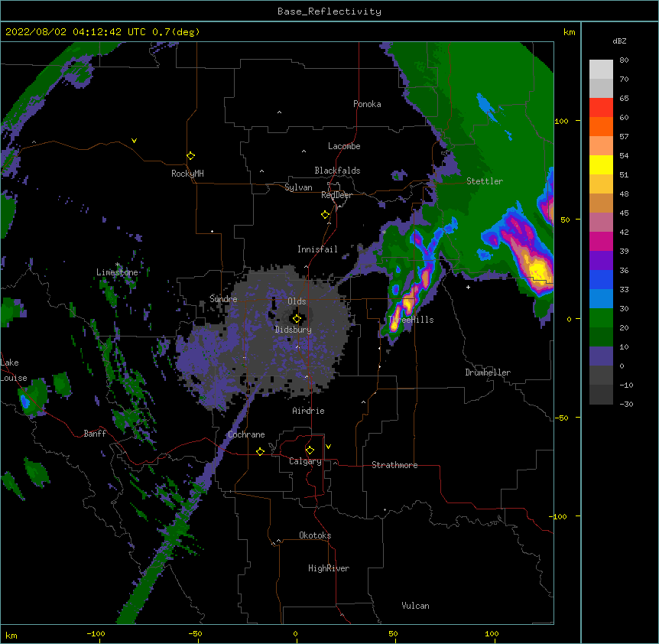Click the -50 tick on the bottom axis

(195, 634)
